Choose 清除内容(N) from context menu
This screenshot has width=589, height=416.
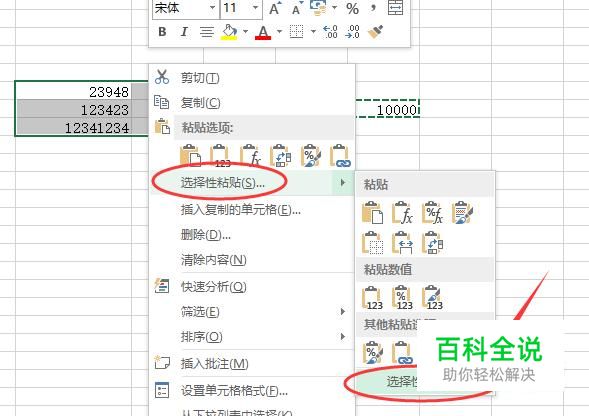(252, 260)
